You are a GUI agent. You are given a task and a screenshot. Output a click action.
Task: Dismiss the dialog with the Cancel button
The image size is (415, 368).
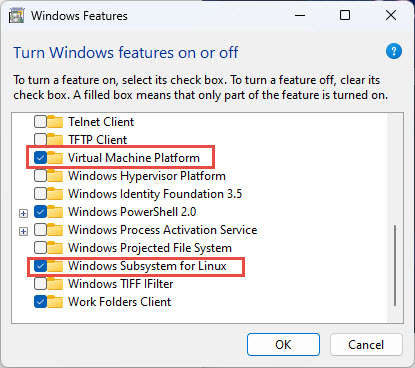[366, 344]
